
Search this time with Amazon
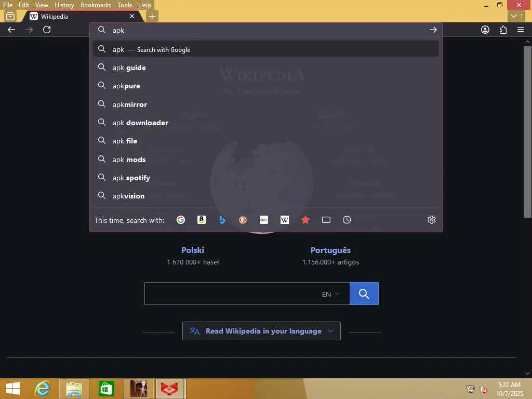coord(202,220)
